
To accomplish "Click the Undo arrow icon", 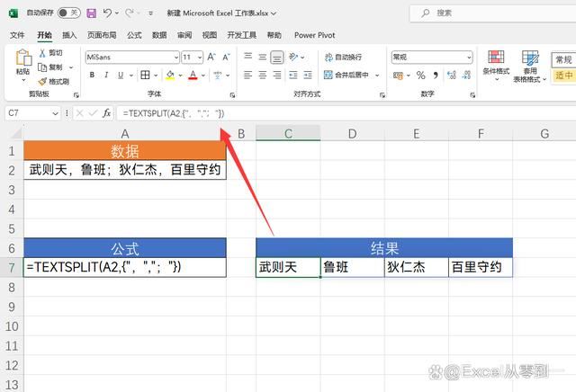I will (107, 13).
